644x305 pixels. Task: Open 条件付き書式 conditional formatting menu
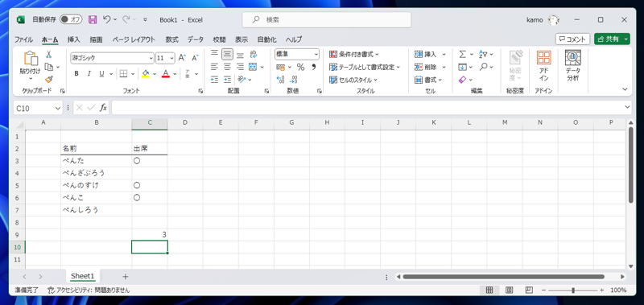pos(354,54)
